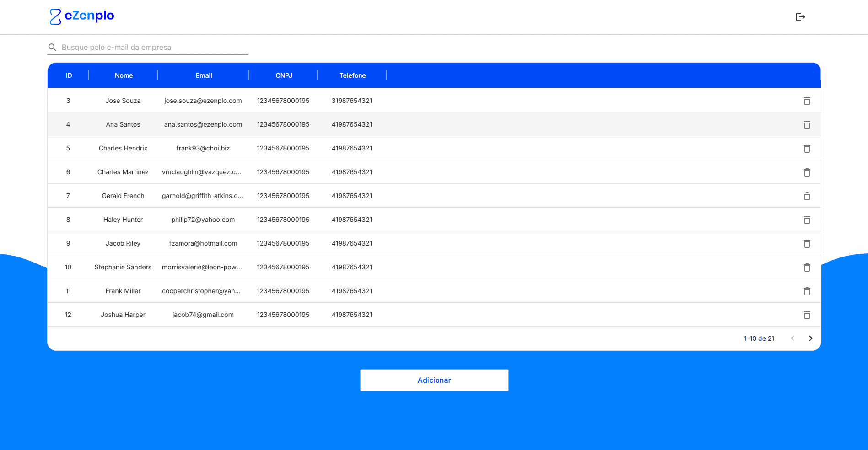Click the ID cell 10
This screenshot has height=450, width=868.
coord(68,267)
